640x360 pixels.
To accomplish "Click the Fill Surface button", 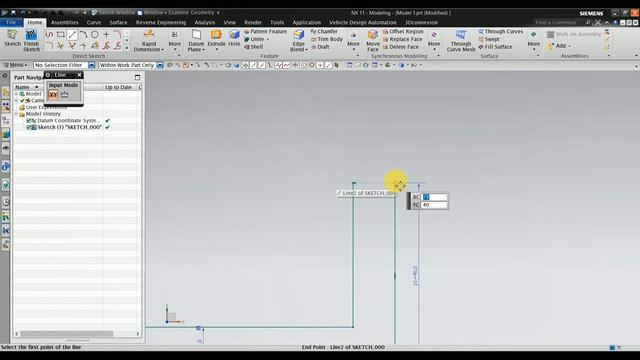I will [x=495, y=47].
